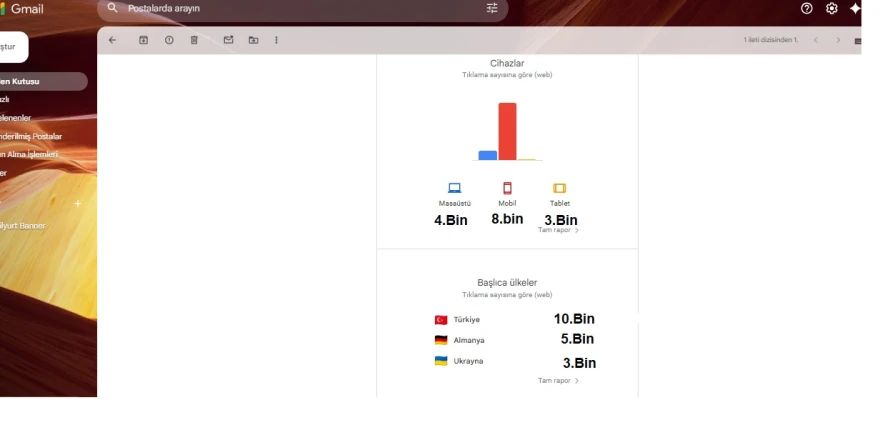
Task: Click the '10.Bin' value for Türkiye
Action: pyautogui.click(x=574, y=319)
